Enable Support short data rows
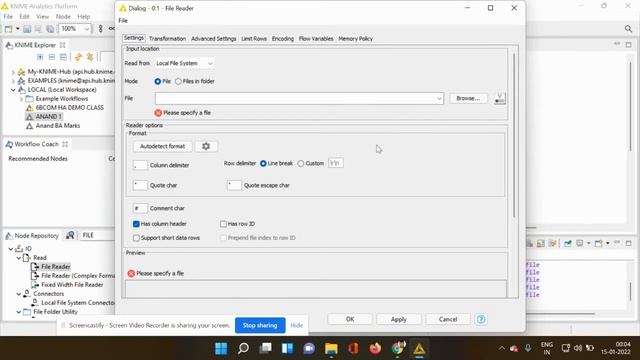Viewport: 640px width, 360px height. pos(136,238)
